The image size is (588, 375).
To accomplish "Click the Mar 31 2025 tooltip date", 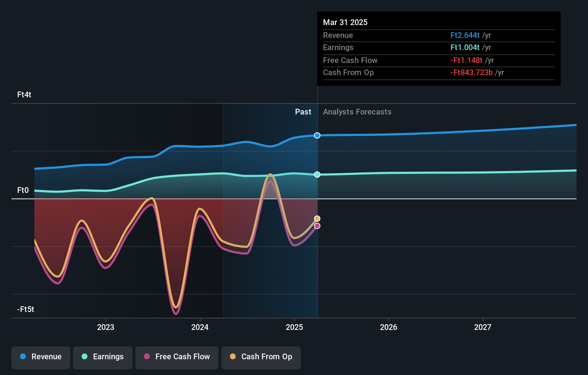I will coord(345,22).
